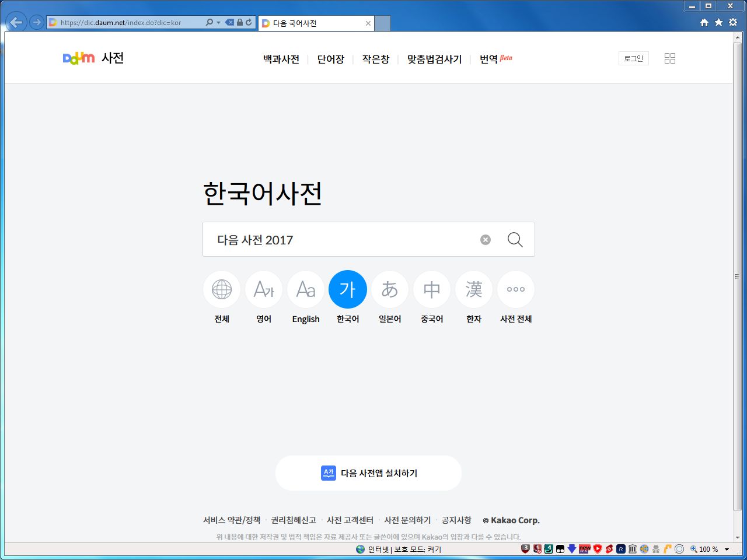Image resolution: width=747 pixels, height=560 pixels.
Task: Click the 인터넷 보호 모드 status bar zone text
Action: pos(404,549)
